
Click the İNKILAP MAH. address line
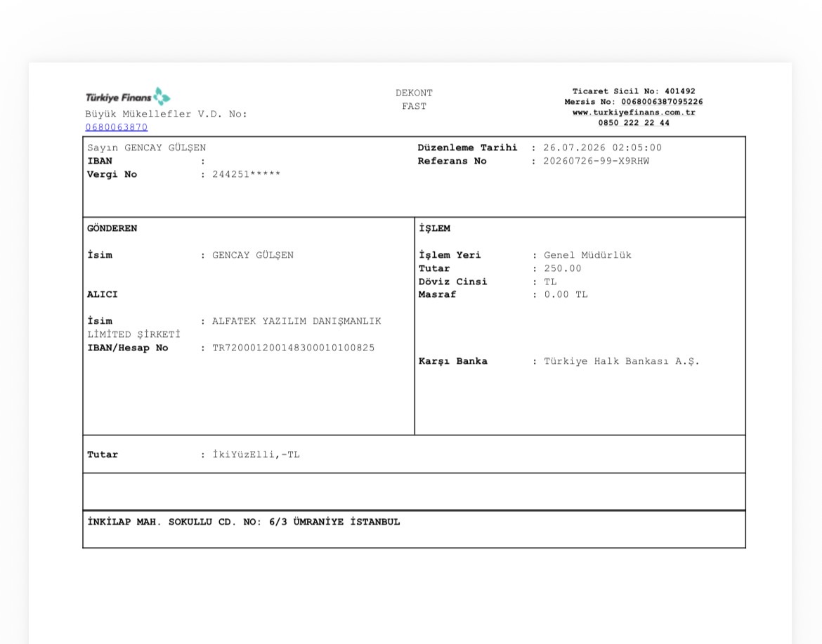pos(244,522)
